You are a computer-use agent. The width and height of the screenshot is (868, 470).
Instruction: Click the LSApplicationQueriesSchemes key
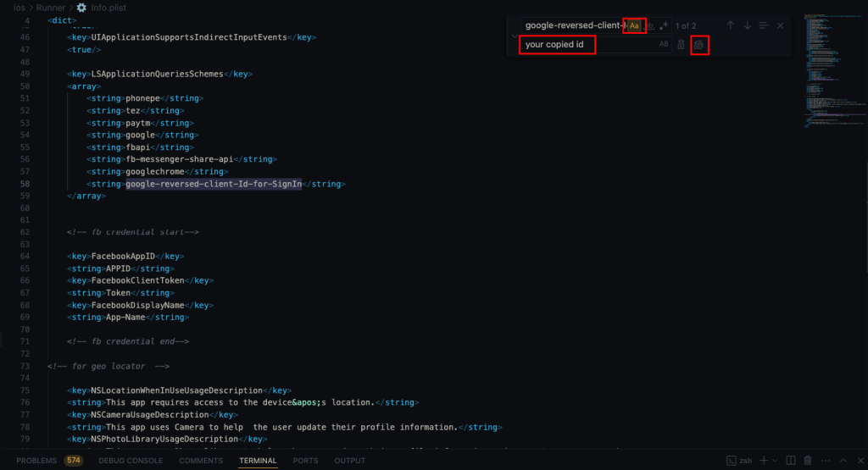coord(157,74)
